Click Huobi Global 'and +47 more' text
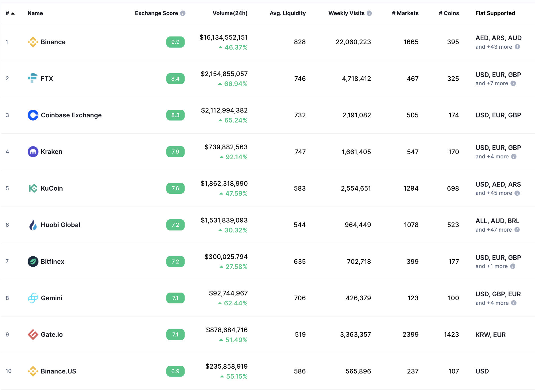Screen dimensions: 535x392 tap(494, 230)
